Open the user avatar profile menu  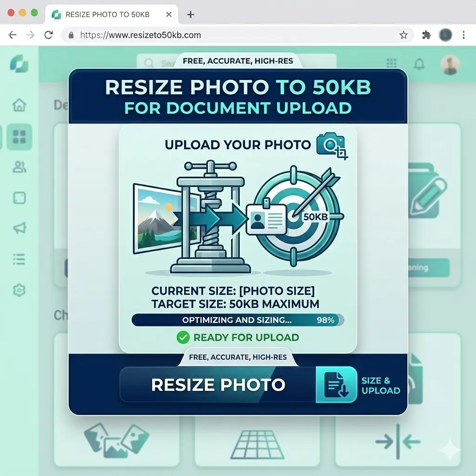click(450, 65)
